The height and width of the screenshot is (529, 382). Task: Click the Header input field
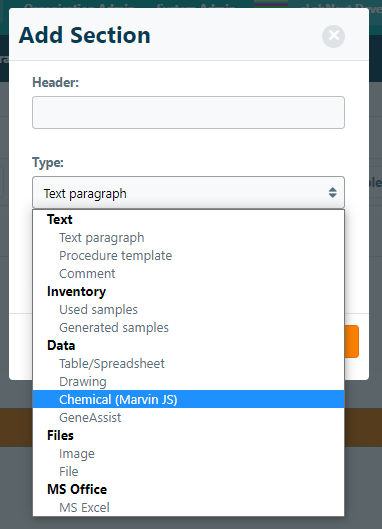pos(188,112)
